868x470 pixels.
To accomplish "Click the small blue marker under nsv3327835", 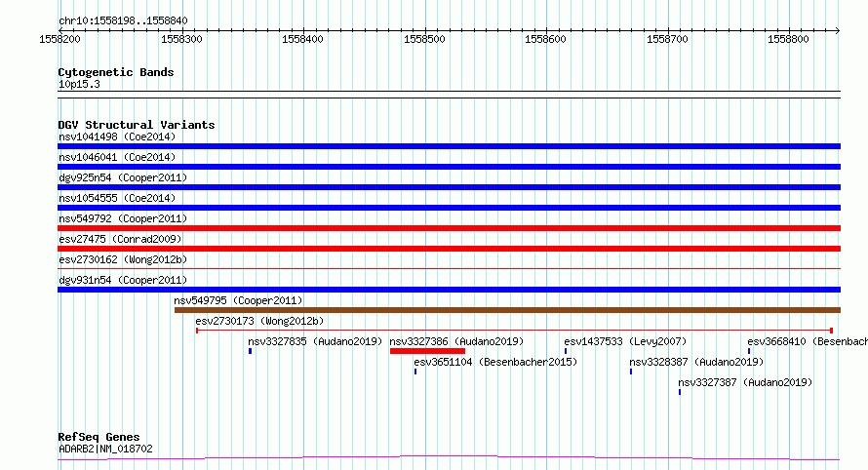I will pyautogui.click(x=251, y=351).
